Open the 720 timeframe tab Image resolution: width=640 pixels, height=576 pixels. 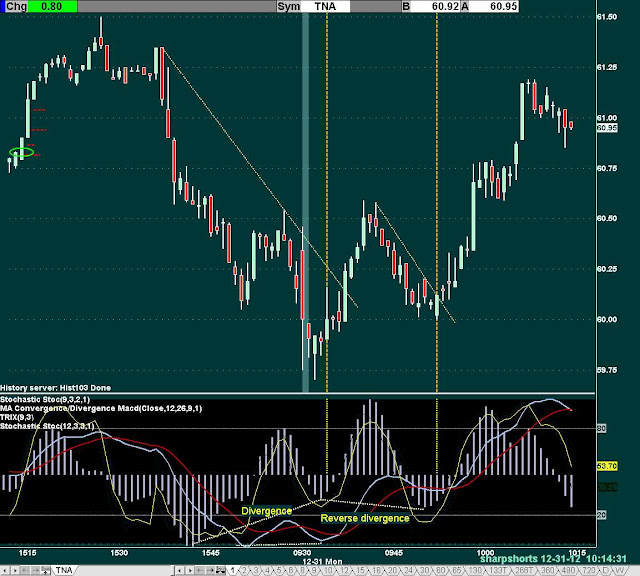click(589, 570)
